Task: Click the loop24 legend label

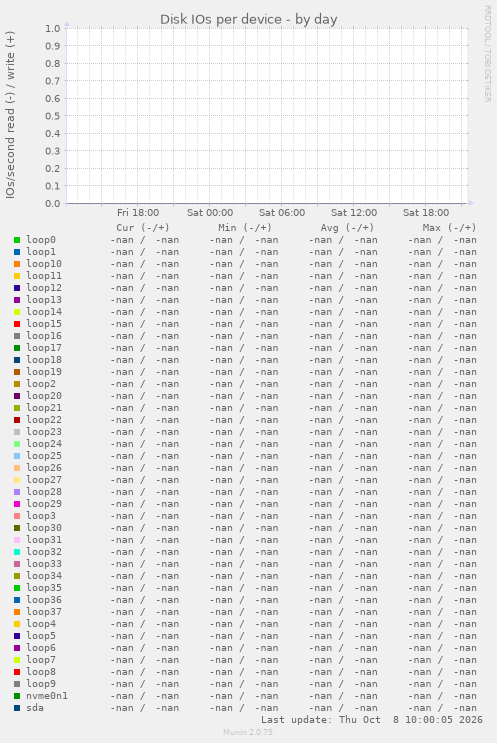Action: coord(44,444)
